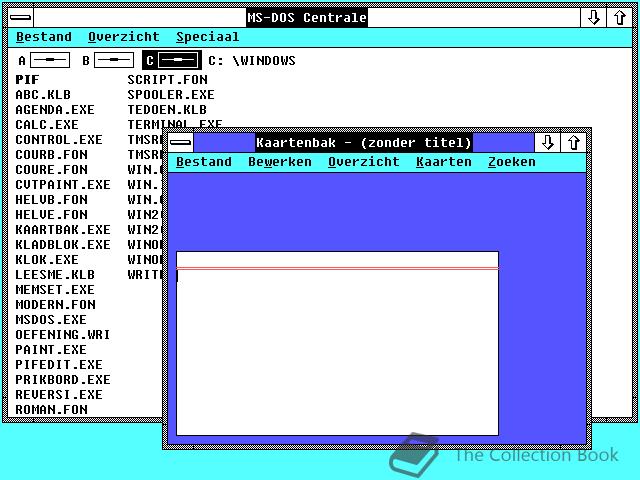Select the highlighted drive C icon

coord(172,60)
